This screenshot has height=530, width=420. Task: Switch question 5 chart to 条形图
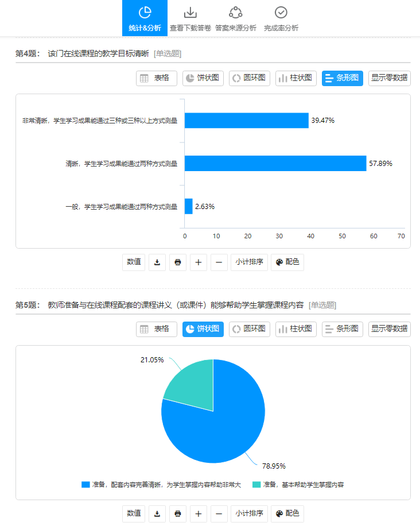(342, 329)
